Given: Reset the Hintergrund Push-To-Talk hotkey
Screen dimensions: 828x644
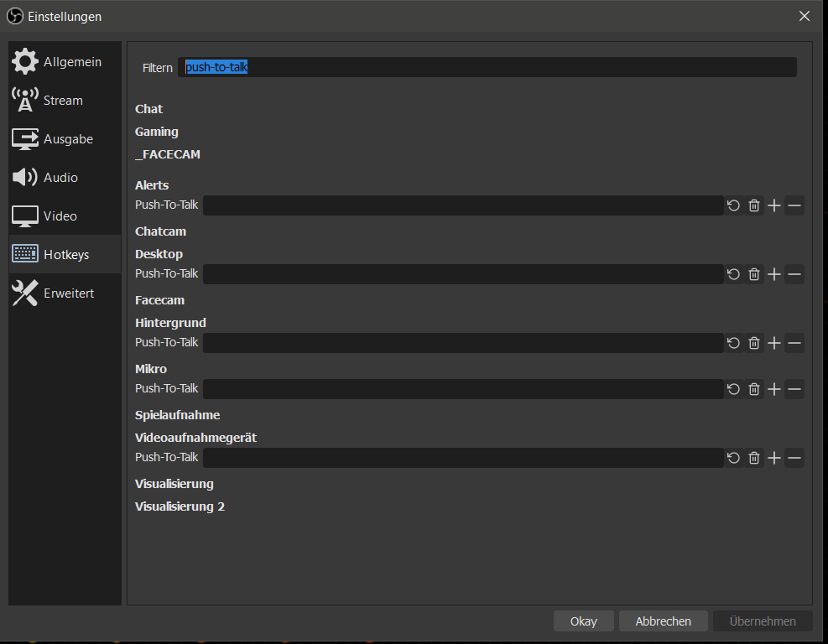Looking at the screenshot, I should [733, 343].
